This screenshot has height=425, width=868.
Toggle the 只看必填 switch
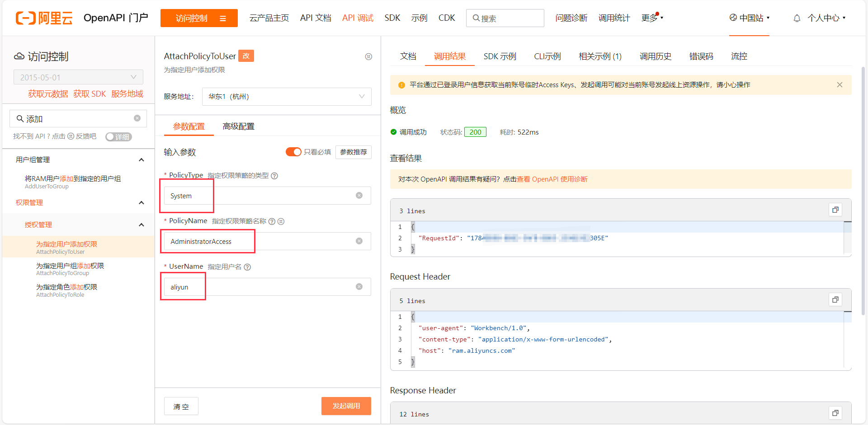coord(293,152)
